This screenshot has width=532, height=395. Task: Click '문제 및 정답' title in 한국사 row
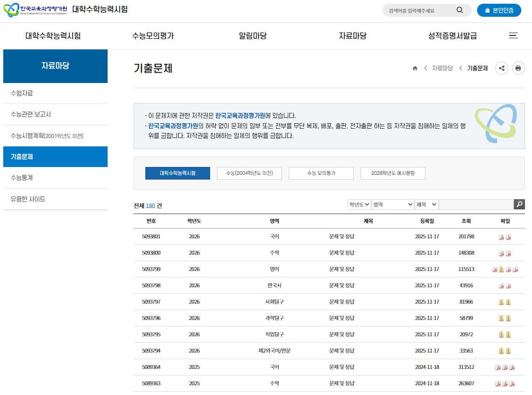341,285
